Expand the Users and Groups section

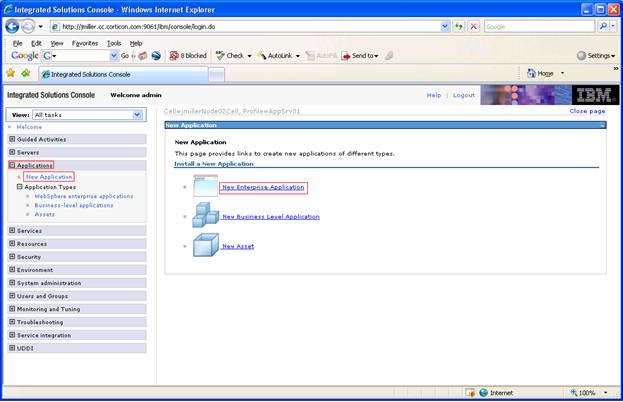point(12,296)
